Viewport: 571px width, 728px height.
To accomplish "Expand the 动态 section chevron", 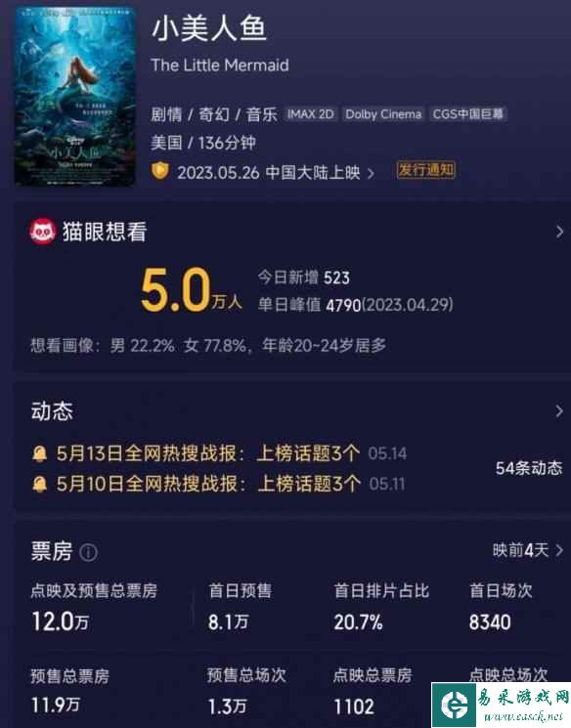I will click(559, 410).
